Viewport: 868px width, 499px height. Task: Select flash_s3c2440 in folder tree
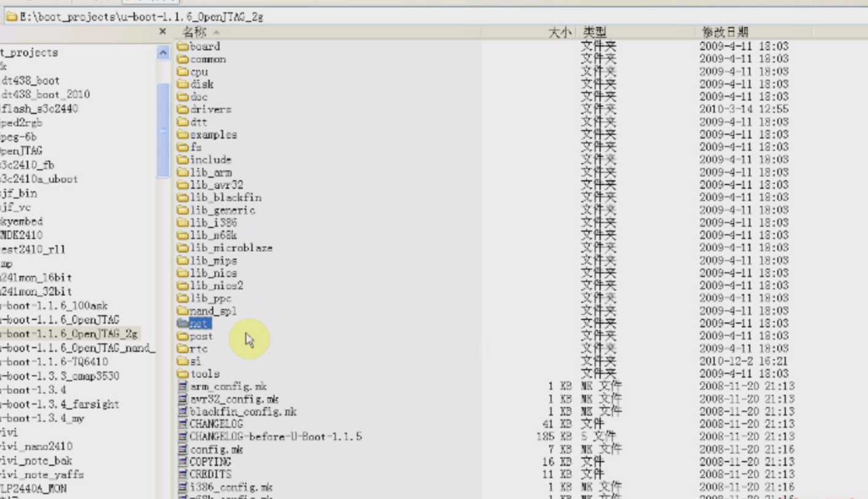coord(39,109)
